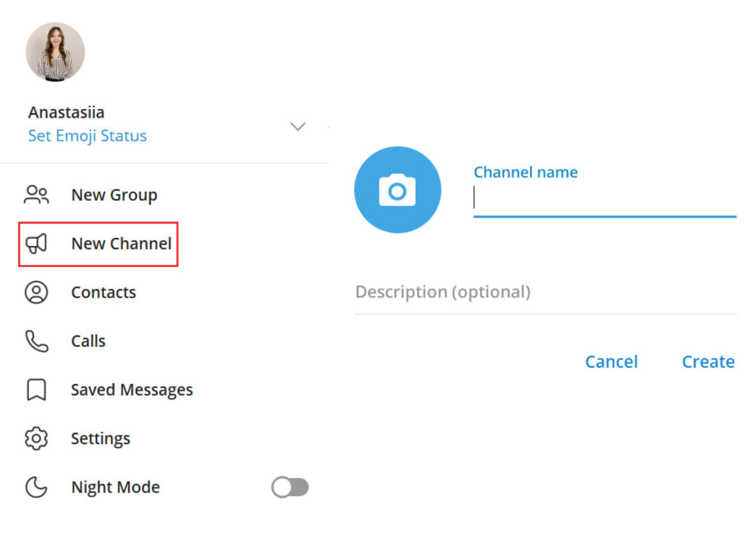This screenshot has width=756, height=534.
Task: Open Saved Messages via the bookmark icon
Action: coord(35,390)
